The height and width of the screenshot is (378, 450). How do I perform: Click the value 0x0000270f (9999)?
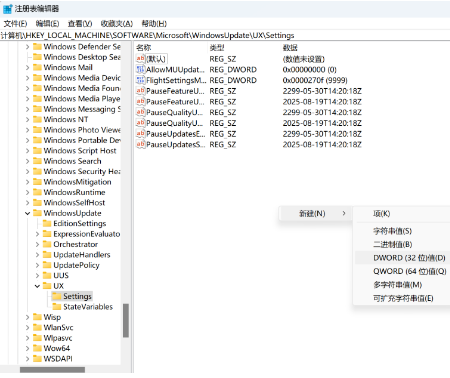click(x=315, y=80)
